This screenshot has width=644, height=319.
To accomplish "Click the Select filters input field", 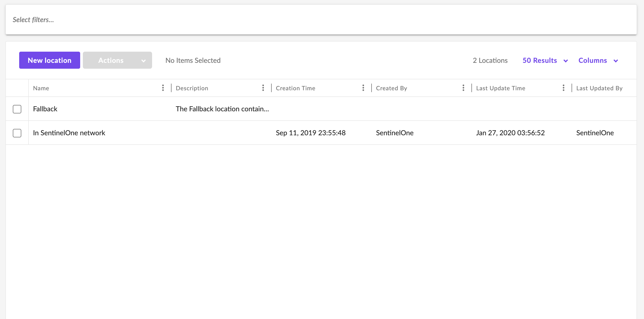I will click(321, 20).
